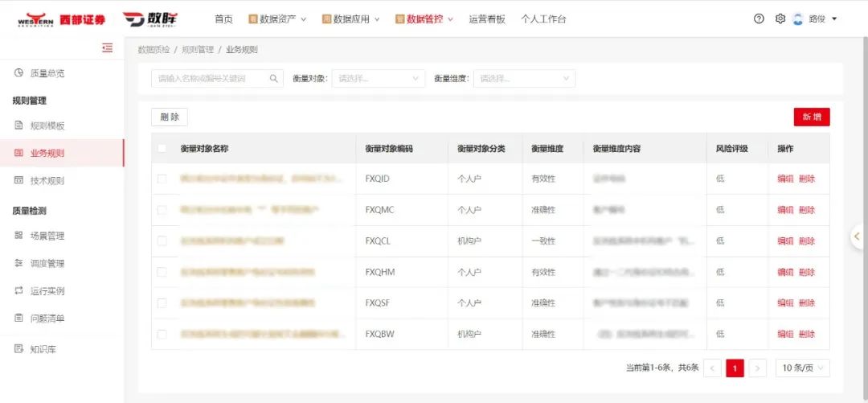The height and width of the screenshot is (403, 868).
Task: Expand the right-edge drawer arrow handle
Action: (858, 236)
